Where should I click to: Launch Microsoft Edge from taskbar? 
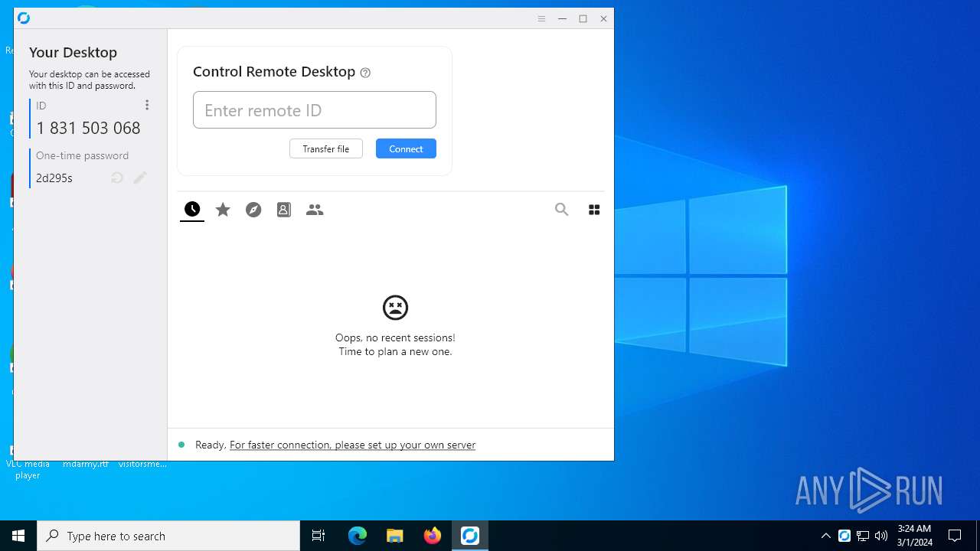(x=358, y=536)
